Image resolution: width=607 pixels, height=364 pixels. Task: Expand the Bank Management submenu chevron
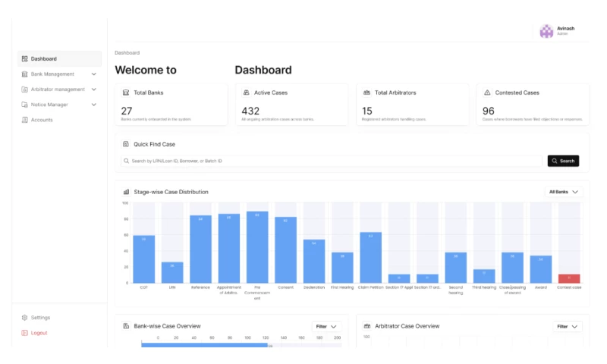(x=94, y=74)
